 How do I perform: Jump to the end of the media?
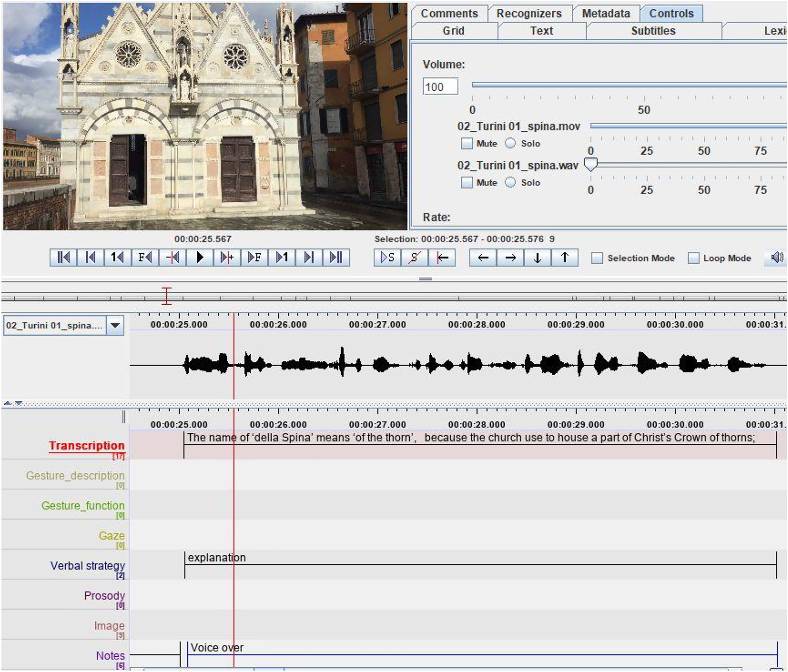pos(338,257)
